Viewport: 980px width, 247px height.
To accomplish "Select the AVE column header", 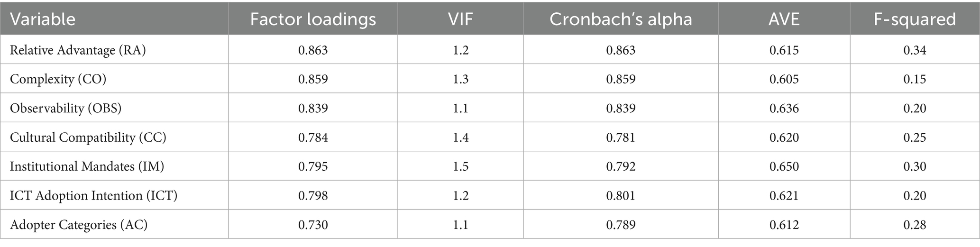I will pyautogui.click(x=784, y=19).
